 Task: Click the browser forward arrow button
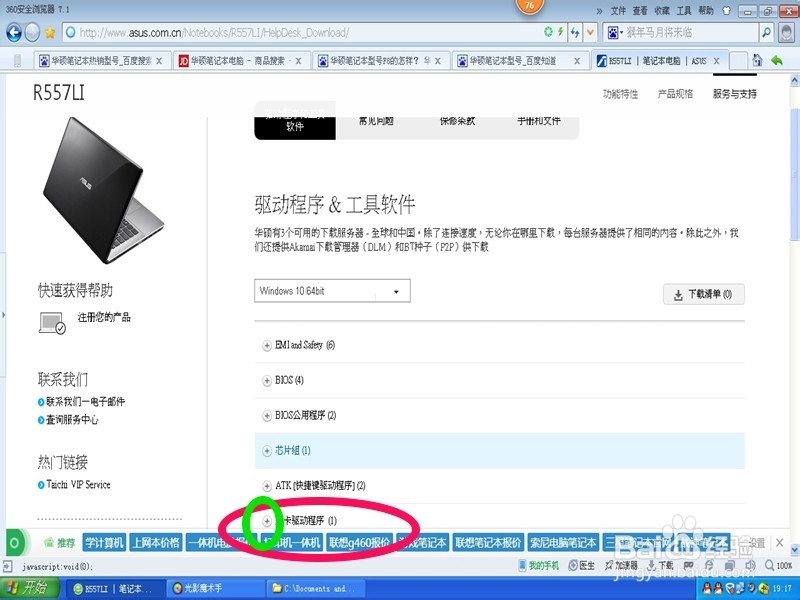[32, 33]
